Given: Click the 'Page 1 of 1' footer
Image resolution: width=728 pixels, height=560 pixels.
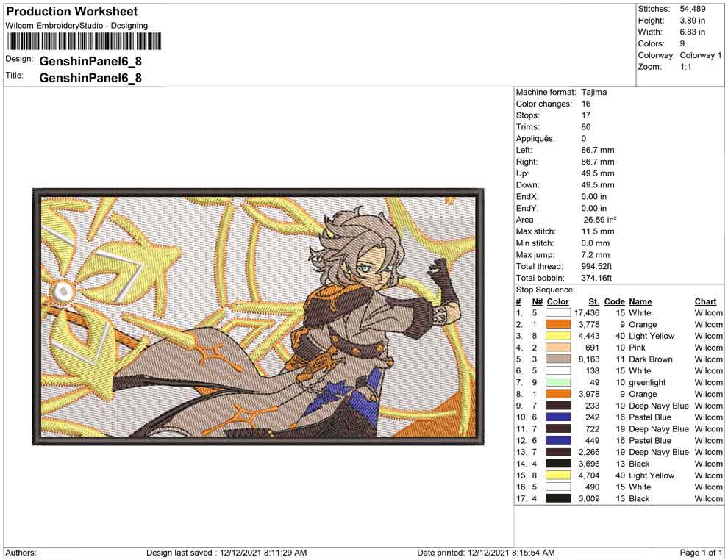Looking at the screenshot, I should (x=701, y=553).
